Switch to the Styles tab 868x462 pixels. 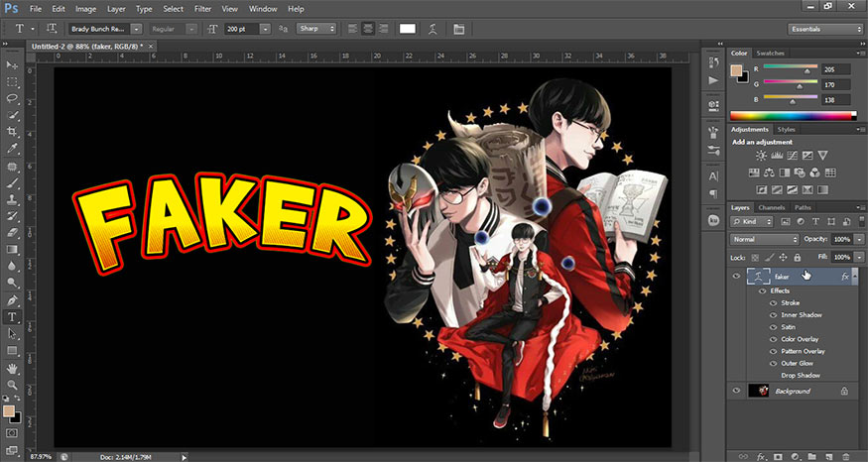(x=786, y=130)
